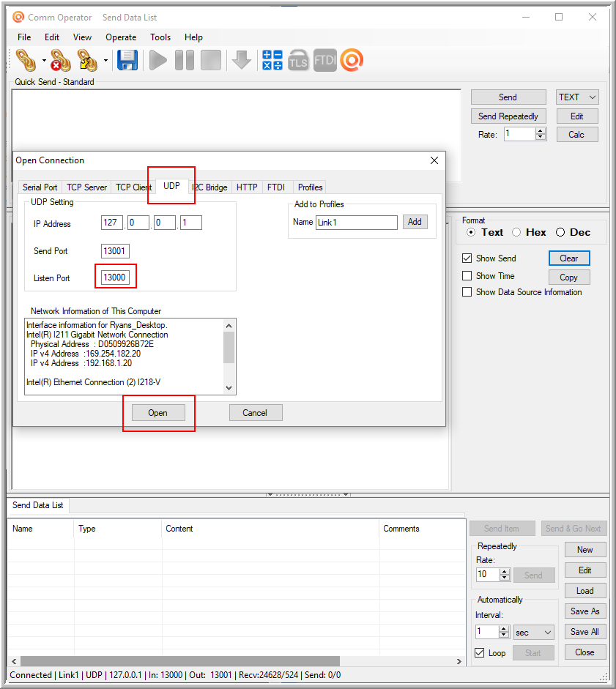Screen dimensions: 616x689
Task: Open the Tools menu
Action: click(x=160, y=37)
